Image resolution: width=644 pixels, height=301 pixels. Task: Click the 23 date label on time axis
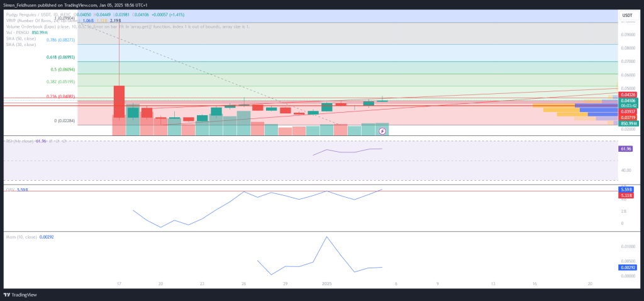tap(203, 284)
